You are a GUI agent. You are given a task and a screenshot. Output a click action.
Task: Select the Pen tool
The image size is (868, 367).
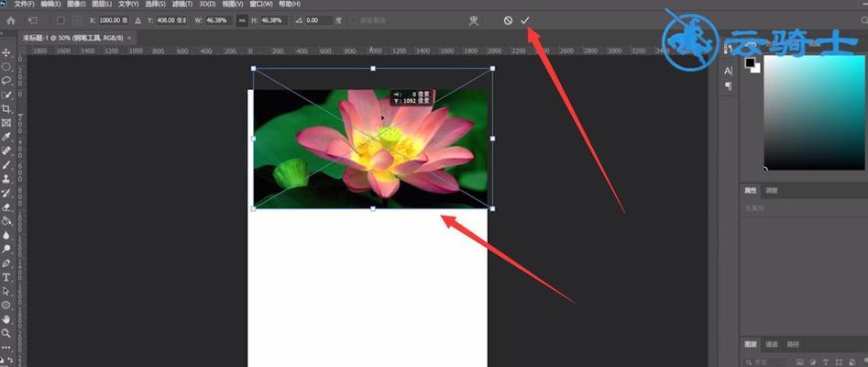click(6, 262)
